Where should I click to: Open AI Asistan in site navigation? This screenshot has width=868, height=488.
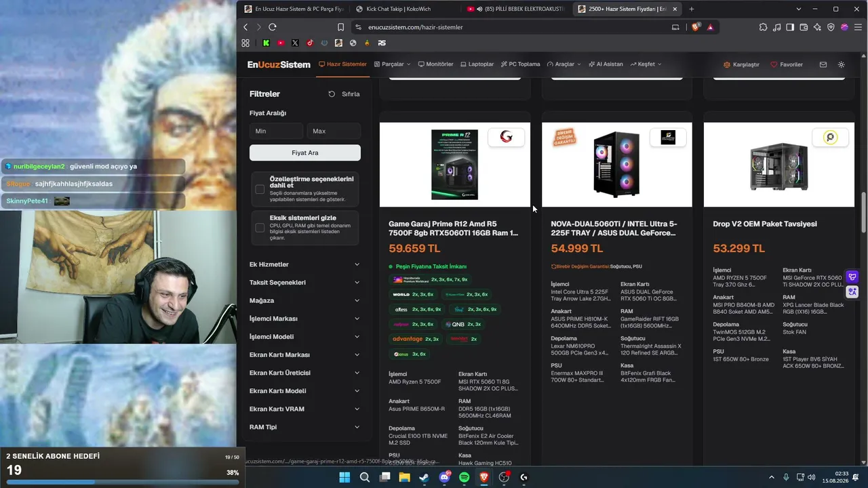point(605,64)
